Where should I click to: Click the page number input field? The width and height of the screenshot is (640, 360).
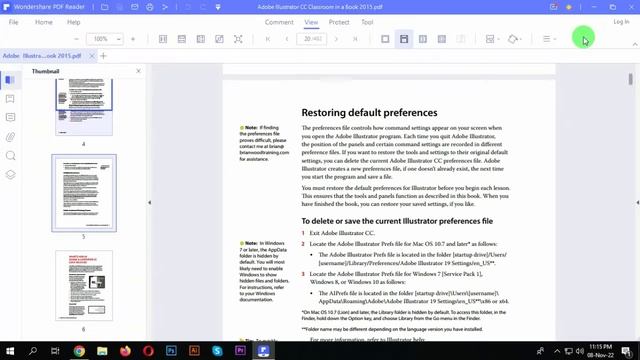coord(311,39)
